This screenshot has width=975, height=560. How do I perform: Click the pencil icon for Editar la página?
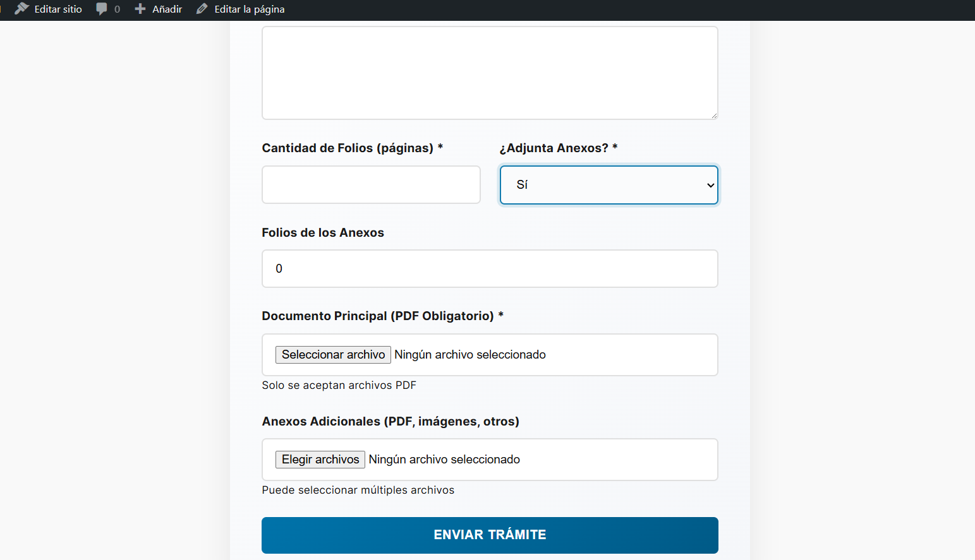[x=202, y=9]
